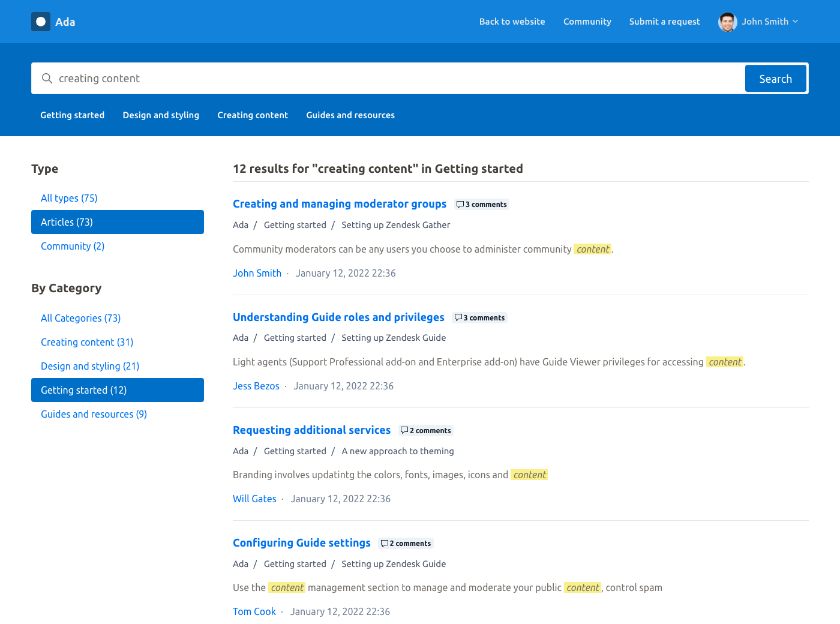
Task: Click the Ada logo icon
Action: pos(41,22)
